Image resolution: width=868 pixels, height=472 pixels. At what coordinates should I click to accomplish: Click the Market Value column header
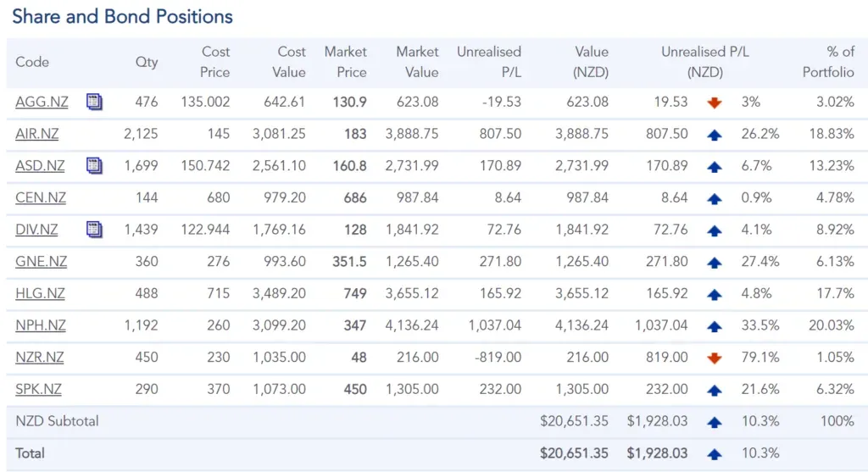pos(417,62)
